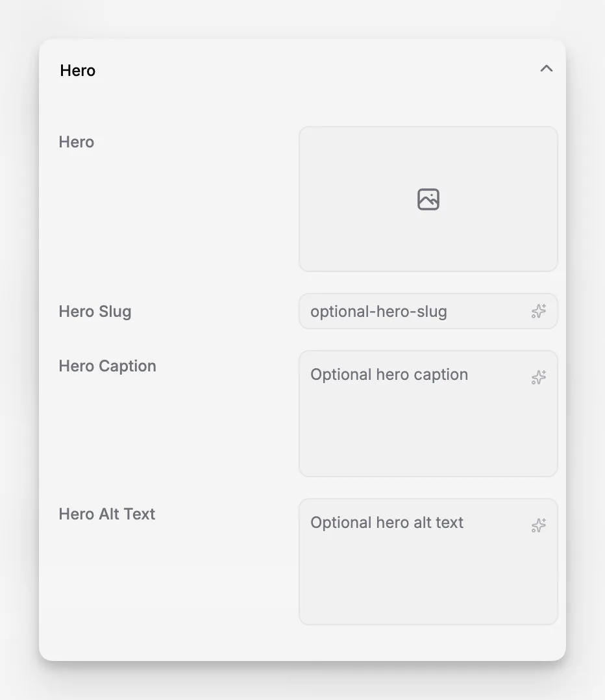This screenshot has width=605, height=700.
Task: Click the Hero Alt Text field label
Action: tap(107, 514)
